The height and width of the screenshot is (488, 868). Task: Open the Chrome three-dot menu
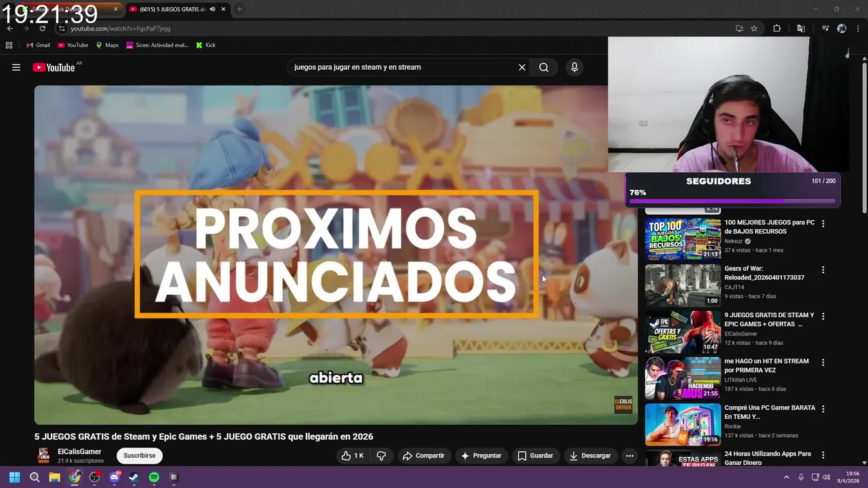[859, 28]
